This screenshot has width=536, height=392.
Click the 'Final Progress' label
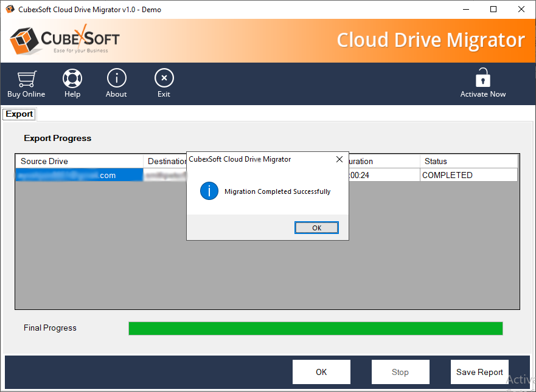tap(50, 328)
